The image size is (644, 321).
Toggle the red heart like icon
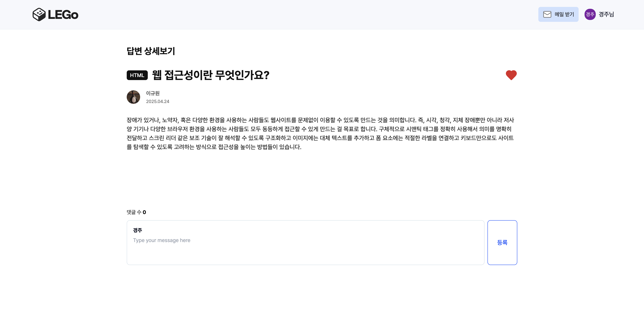click(511, 75)
